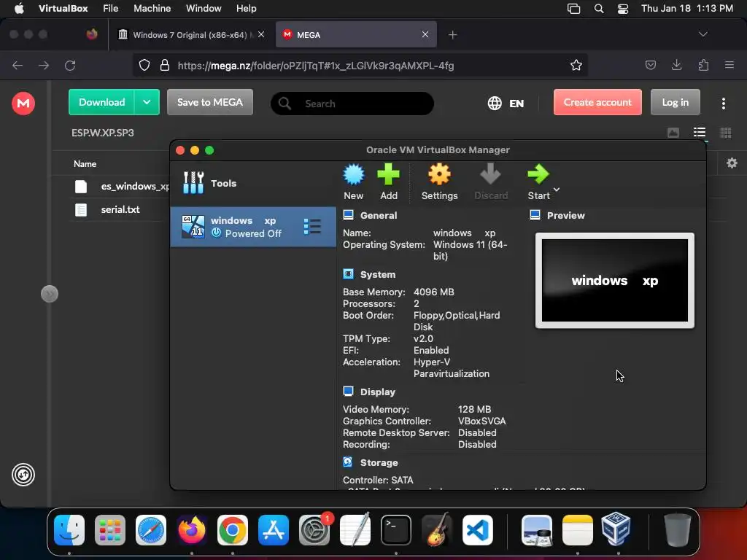Screen dimensions: 747x560
Task: Save to Pocket icon in Firefox
Action: [650, 65]
